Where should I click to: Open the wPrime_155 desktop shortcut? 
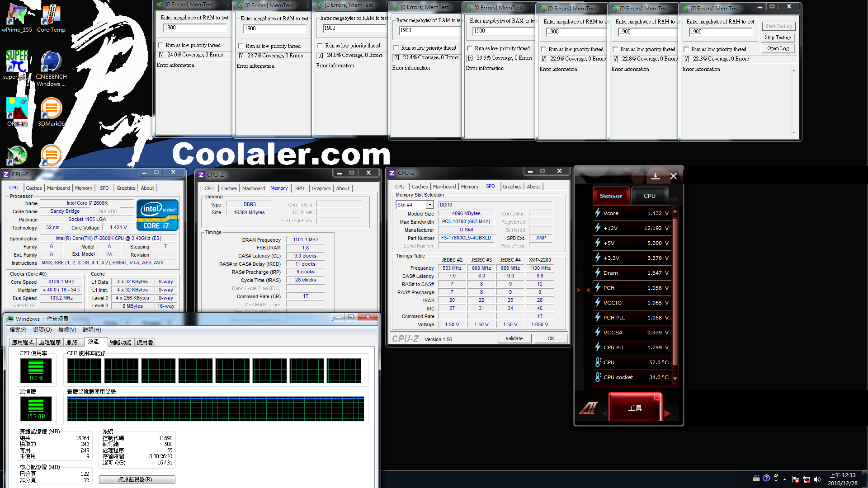click(x=17, y=18)
